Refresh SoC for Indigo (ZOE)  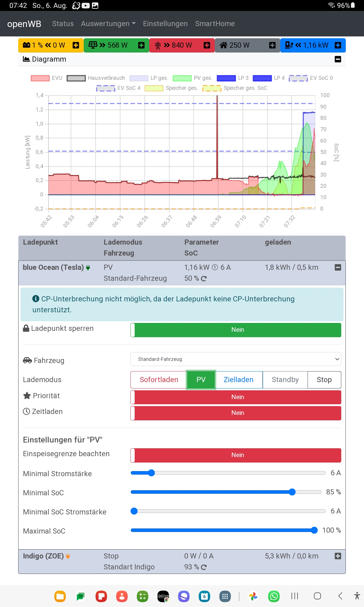coord(204,567)
